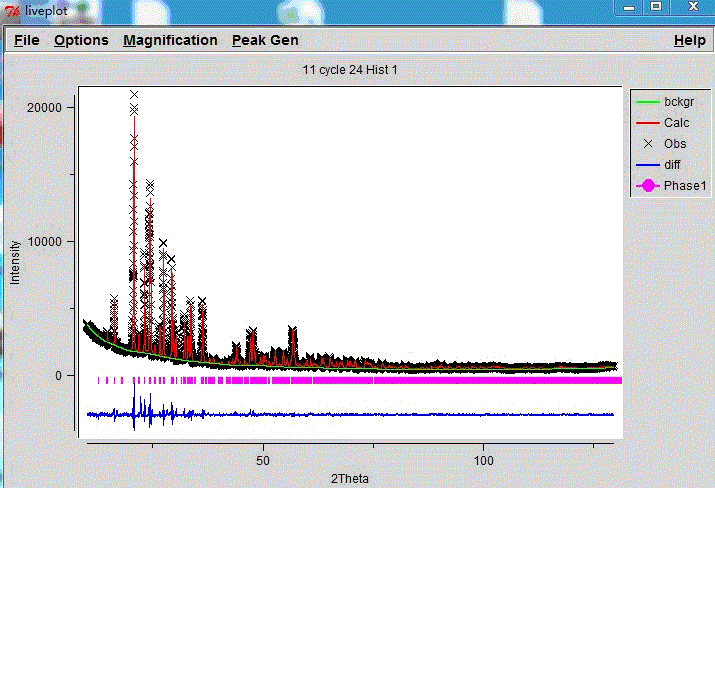Close the liveplot window

tap(692, 6)
